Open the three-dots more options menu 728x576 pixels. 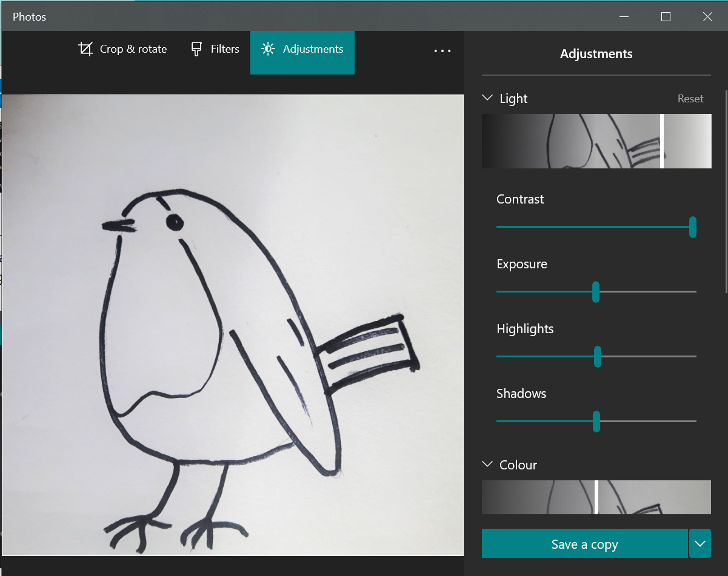coord(442,51)
